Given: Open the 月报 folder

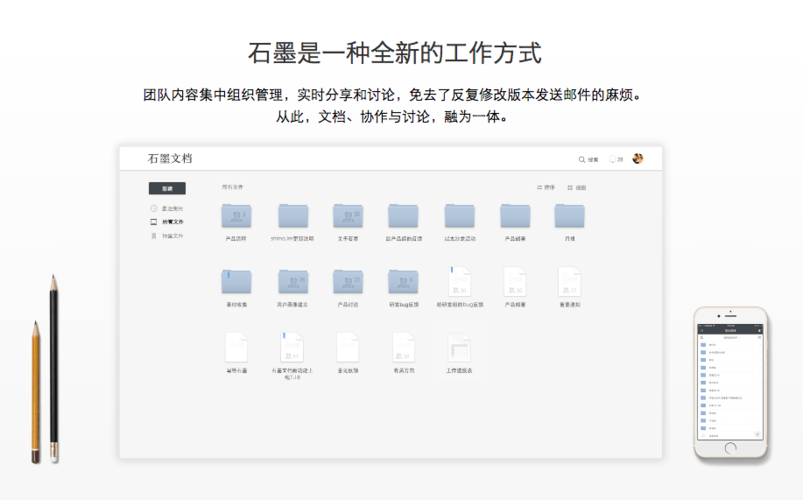Looking at the screenshot, I should coord(569,216).
